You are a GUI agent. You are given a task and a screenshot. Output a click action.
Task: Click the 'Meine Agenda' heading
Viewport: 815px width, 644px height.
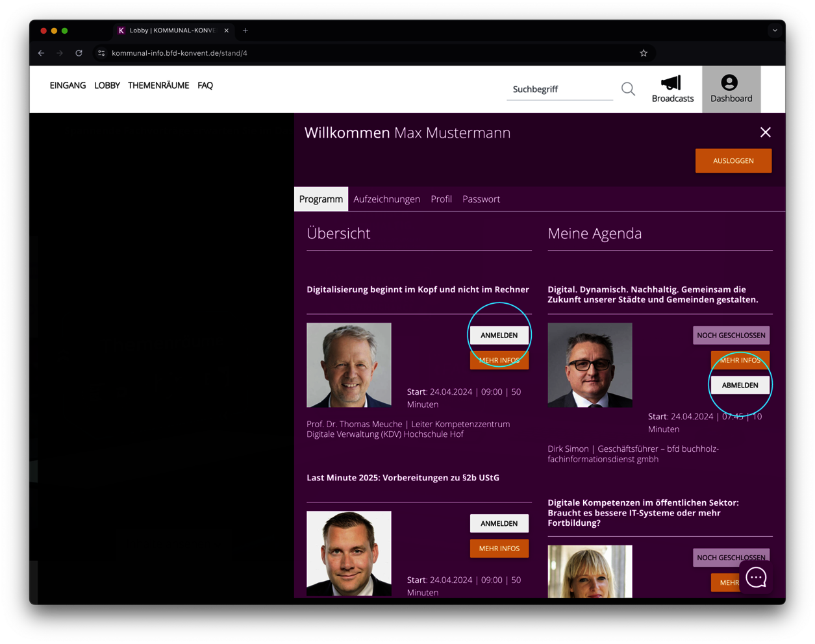pos(595,234)
